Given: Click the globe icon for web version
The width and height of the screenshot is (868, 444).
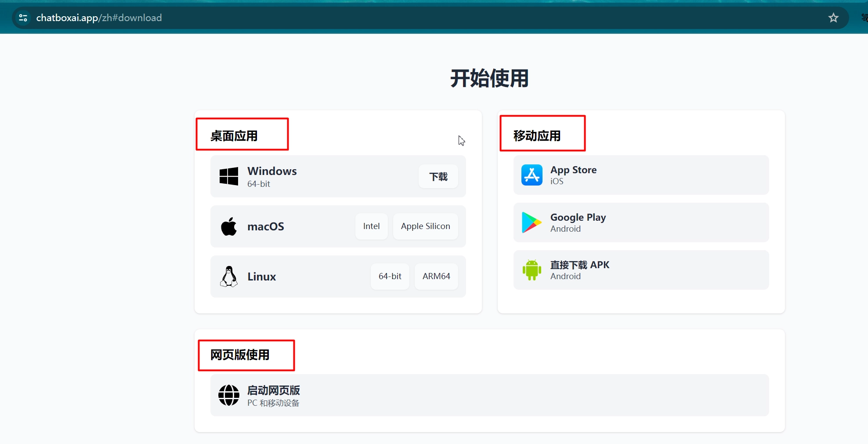Looking at the screenshot, I should pyautogui.click(x=229, y=395).
